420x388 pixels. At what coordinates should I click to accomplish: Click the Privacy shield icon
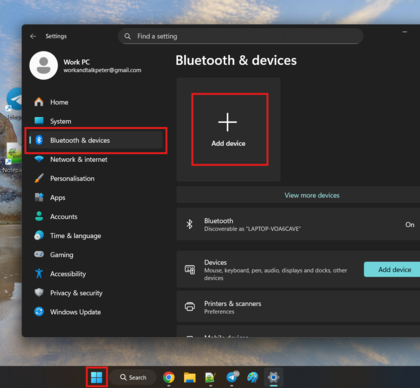(39, 292)
